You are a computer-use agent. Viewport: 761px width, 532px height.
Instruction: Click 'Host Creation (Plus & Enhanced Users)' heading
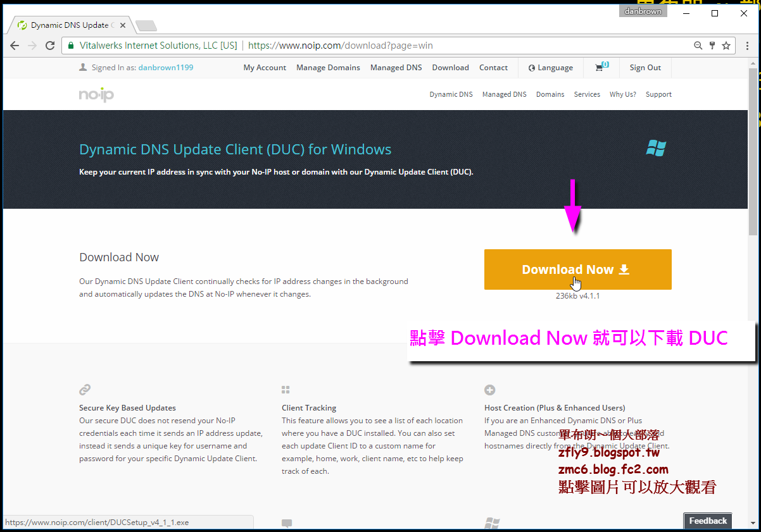tap(555, 408)
